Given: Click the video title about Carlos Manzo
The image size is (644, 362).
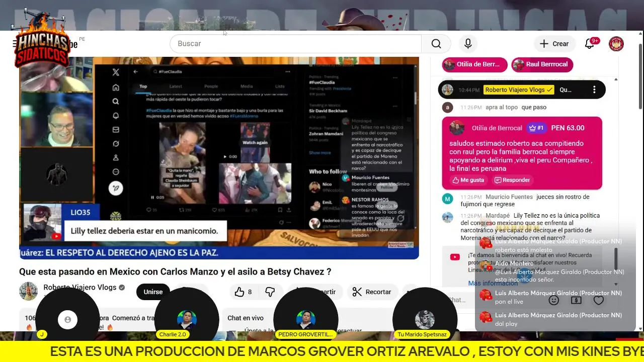Looking at the screenshot, I should (175, 271).
